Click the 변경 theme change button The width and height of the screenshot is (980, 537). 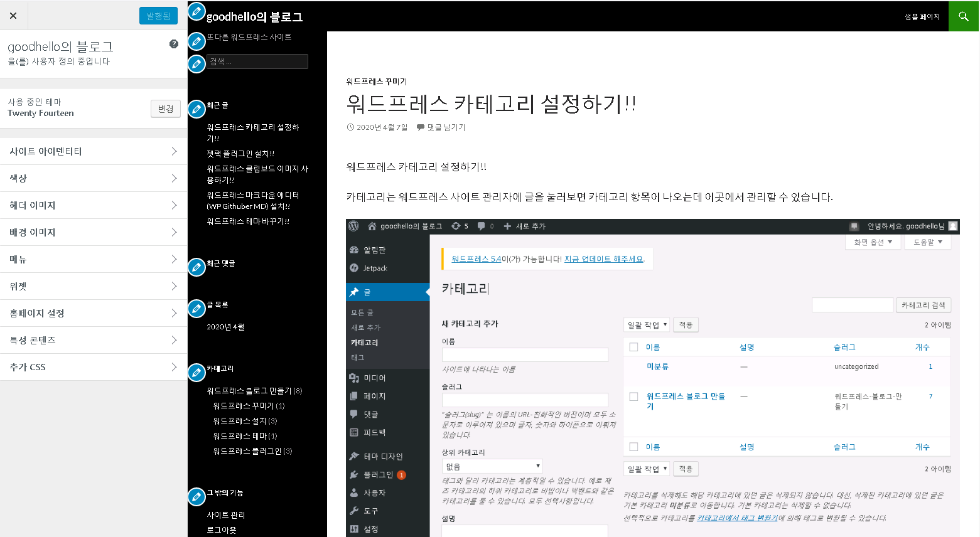click(166, 109)
